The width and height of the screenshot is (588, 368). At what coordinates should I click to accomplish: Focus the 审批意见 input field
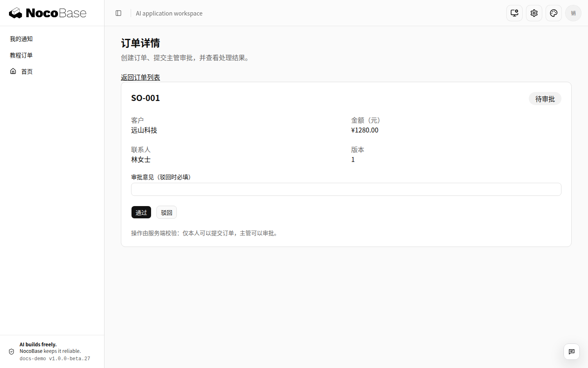click(x=346, y=189)
